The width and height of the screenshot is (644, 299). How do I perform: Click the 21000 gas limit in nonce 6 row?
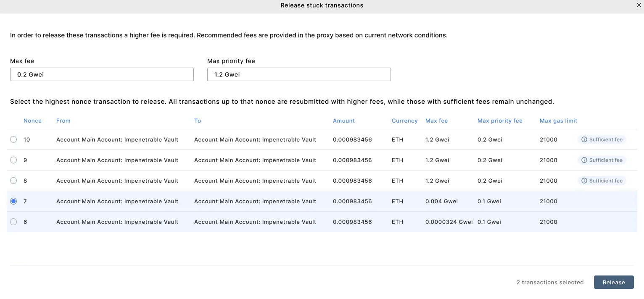point(549,222)
